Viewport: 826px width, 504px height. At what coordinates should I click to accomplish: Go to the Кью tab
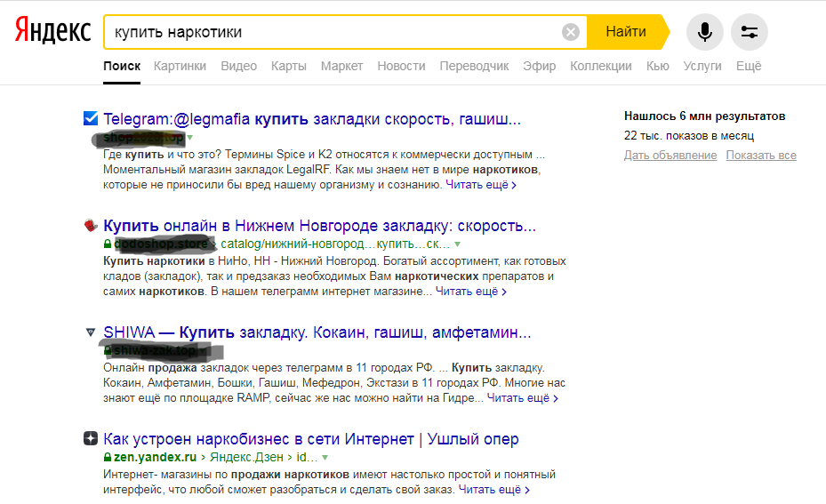(x=658, y=66)
